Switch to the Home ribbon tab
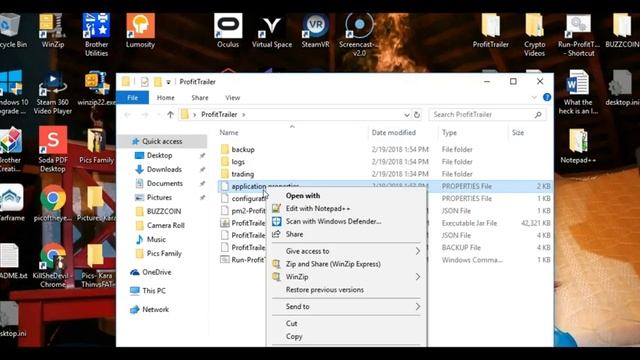 tap(165, 98)
